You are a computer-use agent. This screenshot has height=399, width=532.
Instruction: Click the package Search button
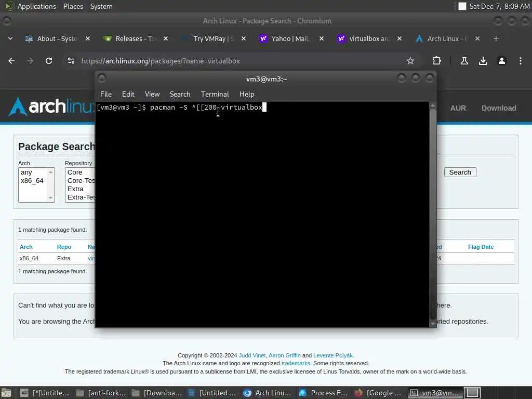[x=460, y=172]
